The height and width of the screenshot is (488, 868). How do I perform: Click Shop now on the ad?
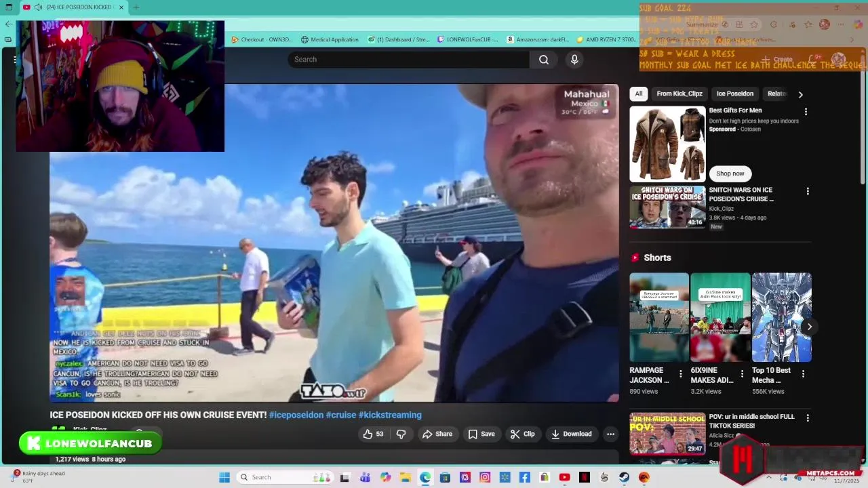coord(730,174)
